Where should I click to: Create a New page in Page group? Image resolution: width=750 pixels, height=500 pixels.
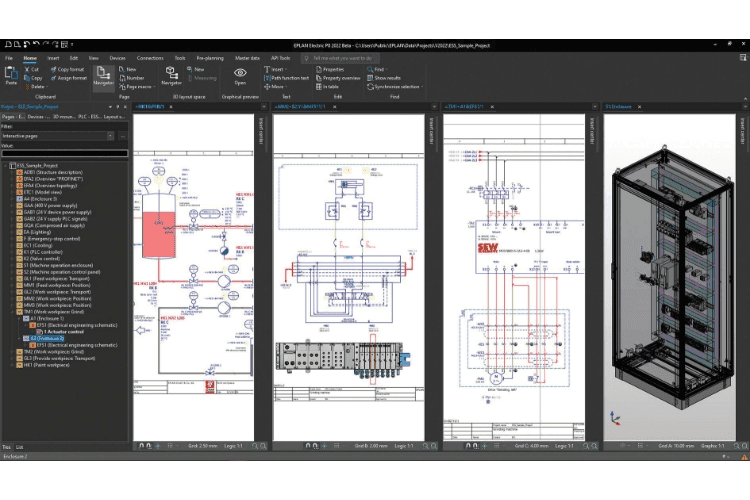tap(127, 69)
